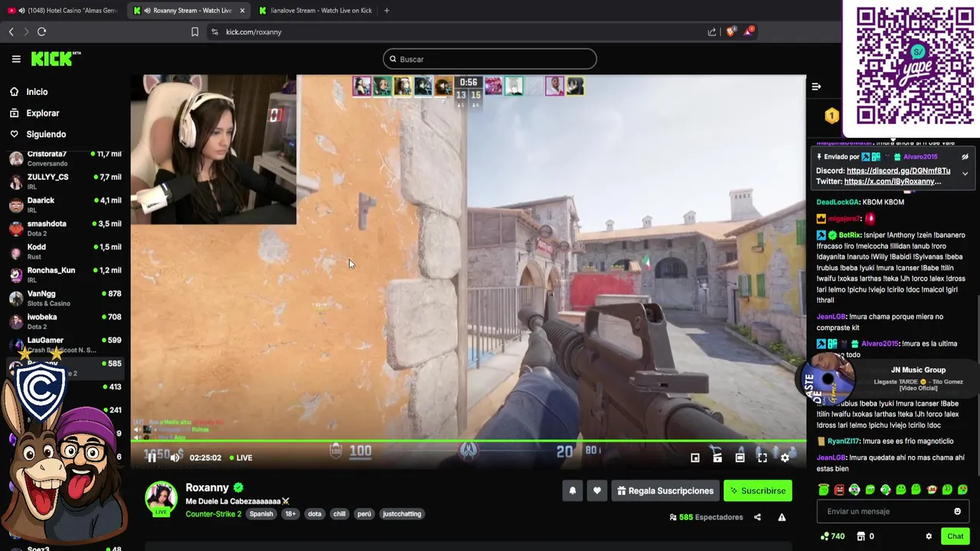
Task: Click the clip creation icon
Action: [x=717, y=458]
